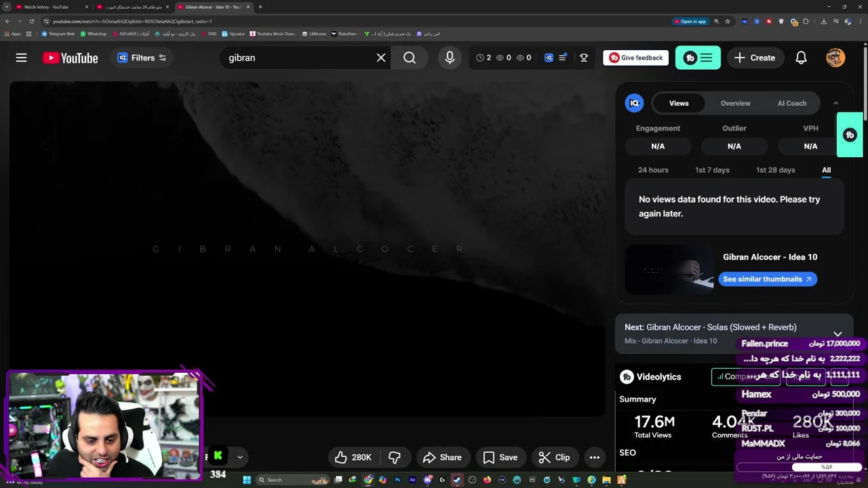Select the 1st 28 days views range
Viewport: 868px width, 488px height.
pos(775,170)
